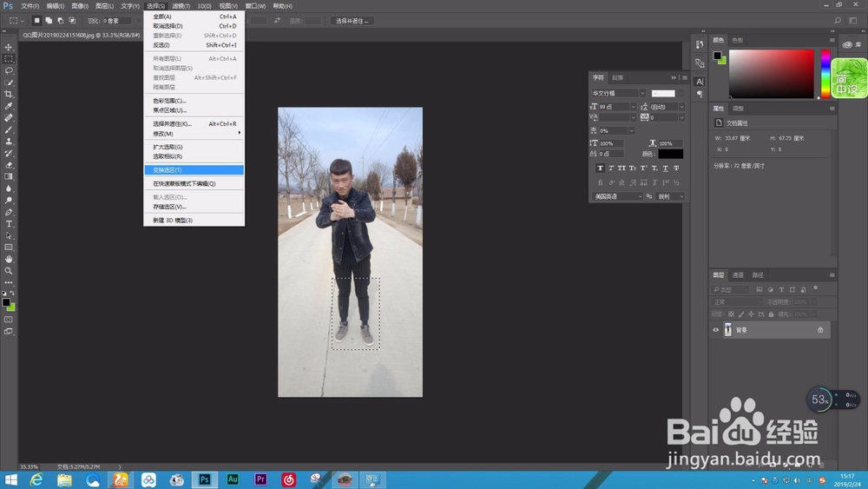868x489 pixels.
Task: Open marquee tool preset dropdown arrow
Action: point(23,21)
